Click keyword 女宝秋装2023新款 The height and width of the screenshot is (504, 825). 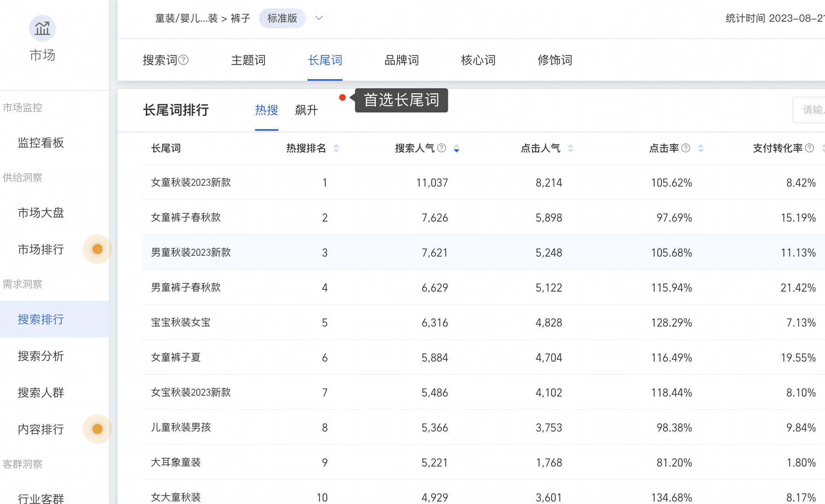(191, 392)
